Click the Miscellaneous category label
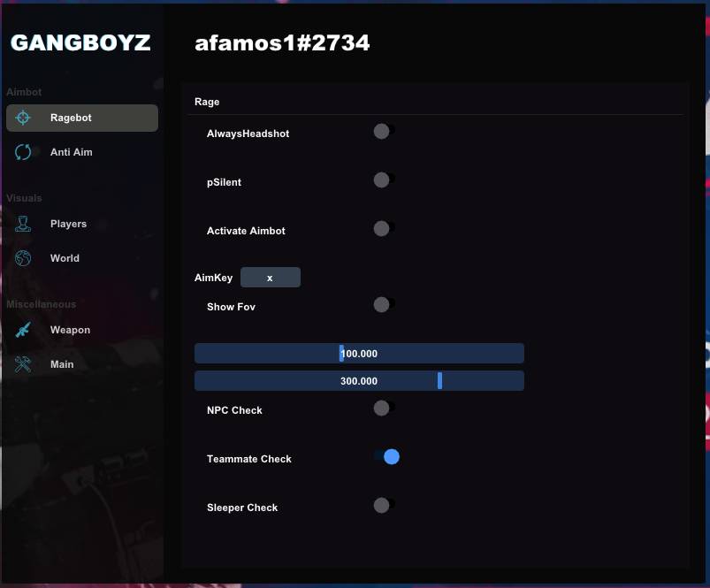This screenshot has height=588, width=710. click(42, 304)
